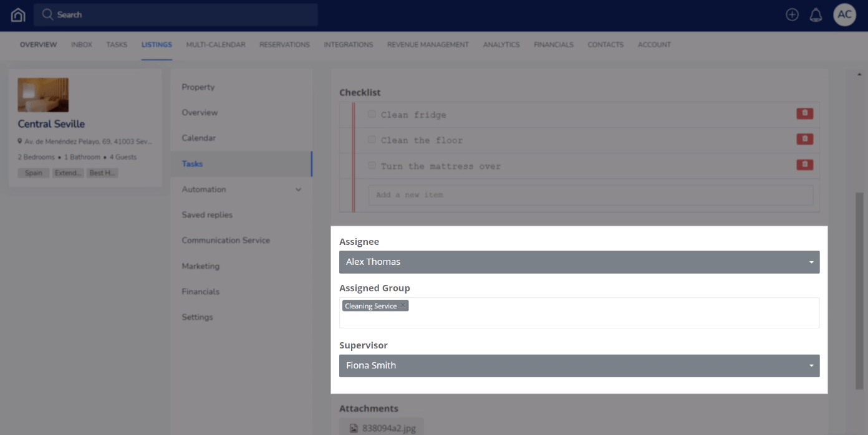Image resolution: width=868 pixels, height=435 pixels.
Task: Click the 'Add a new item' field
Action: tap(590, 195)
